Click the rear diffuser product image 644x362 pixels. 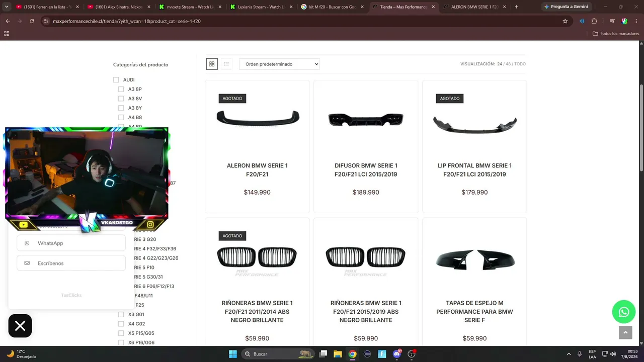(366, 120)
